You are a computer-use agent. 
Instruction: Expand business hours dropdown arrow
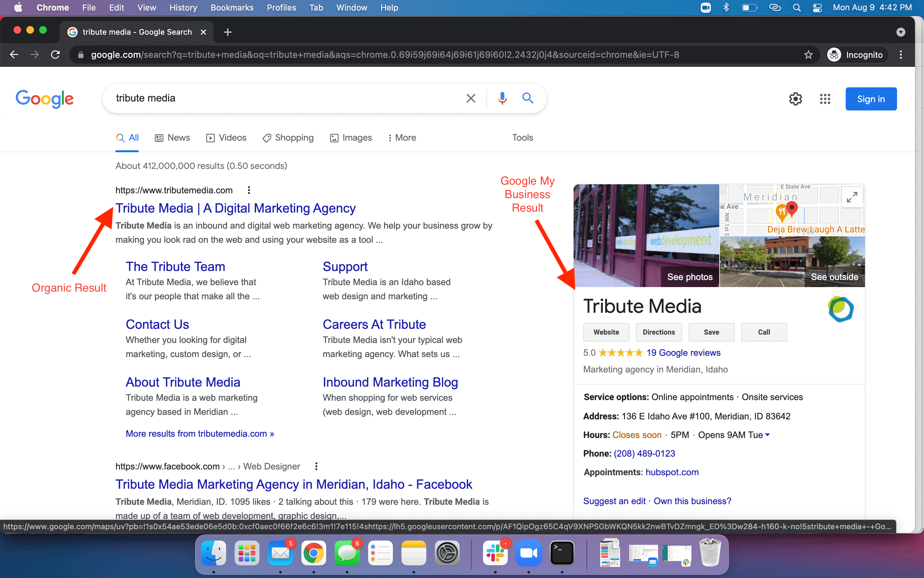767,435
